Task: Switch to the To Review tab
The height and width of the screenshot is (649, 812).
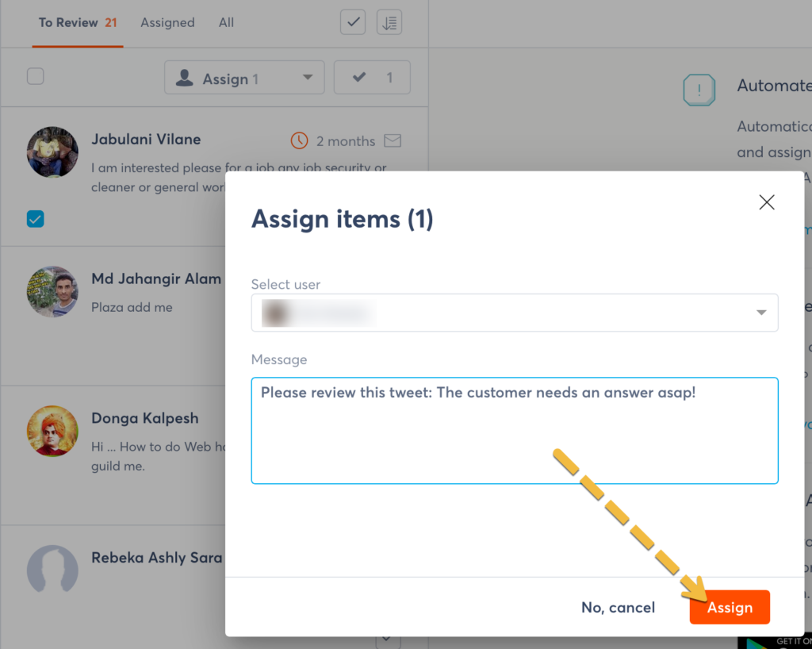Action: tap(77, 22)
